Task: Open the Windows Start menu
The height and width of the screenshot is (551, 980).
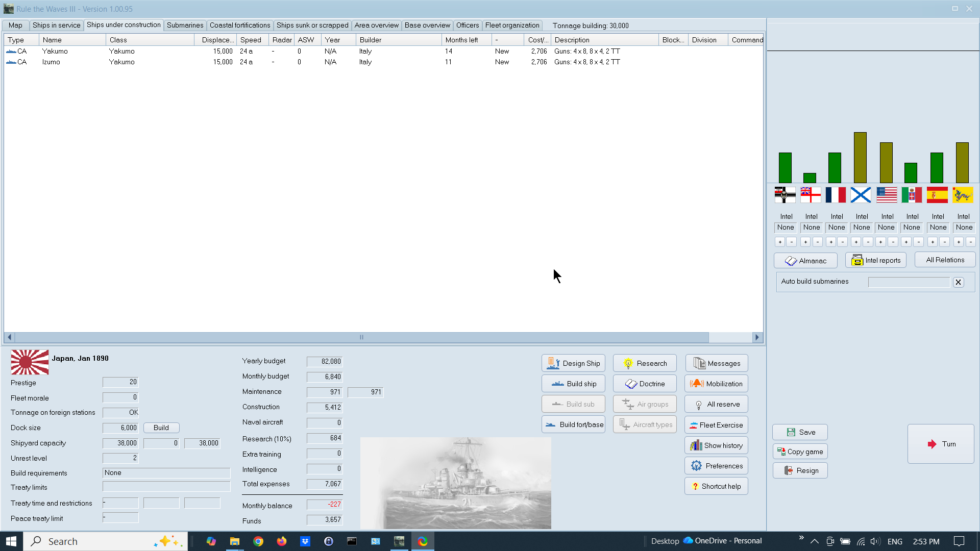Action: tap(11, 541)
